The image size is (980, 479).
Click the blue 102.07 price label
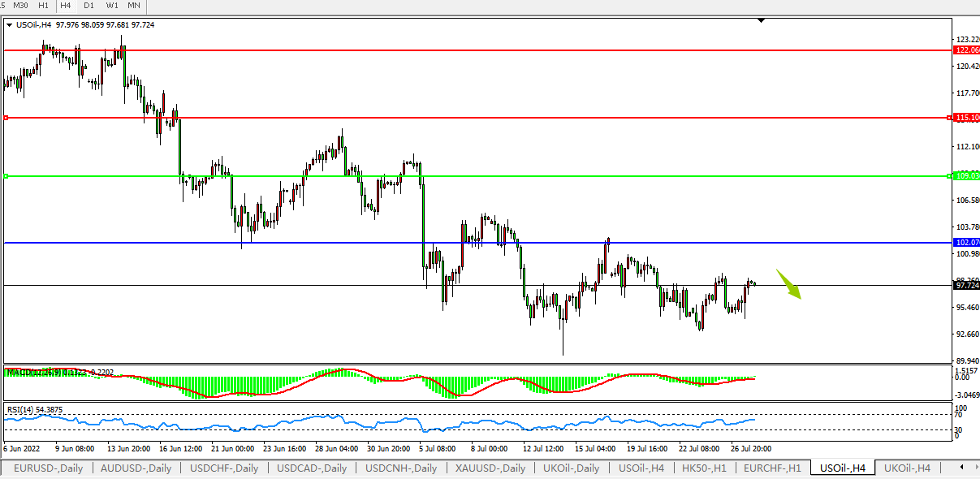coord(967,243)
